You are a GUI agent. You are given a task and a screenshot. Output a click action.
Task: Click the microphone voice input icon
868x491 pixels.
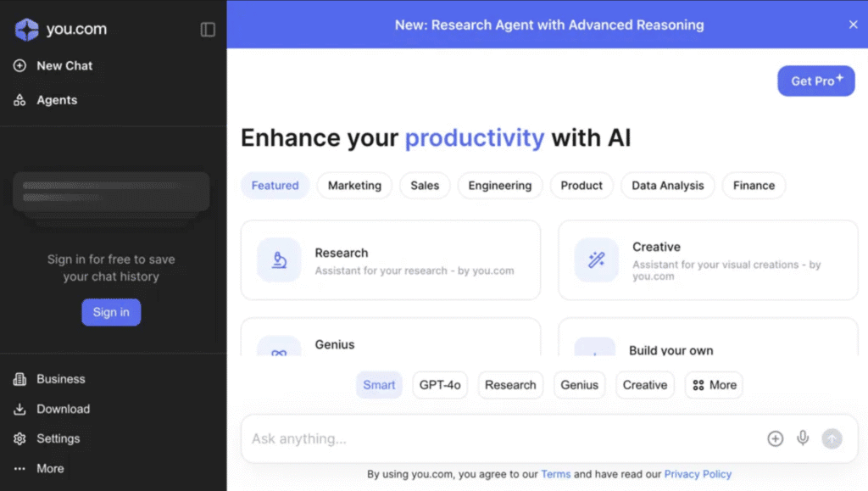click(x=803, y=438)
